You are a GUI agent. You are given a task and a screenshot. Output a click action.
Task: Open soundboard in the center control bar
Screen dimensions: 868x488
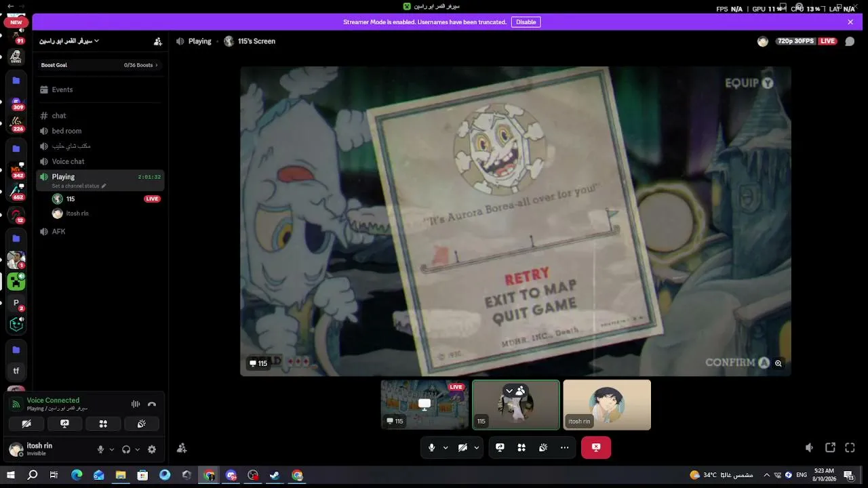543,447
